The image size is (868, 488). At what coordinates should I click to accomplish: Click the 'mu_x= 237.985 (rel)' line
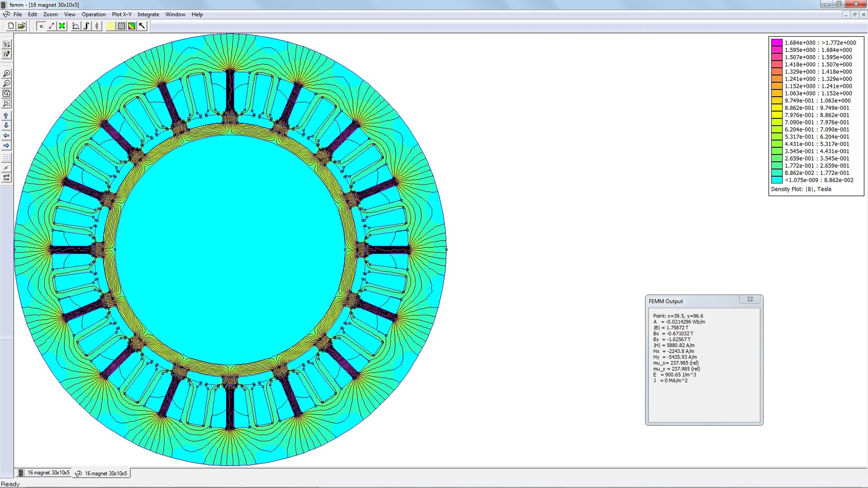point(676,363)
